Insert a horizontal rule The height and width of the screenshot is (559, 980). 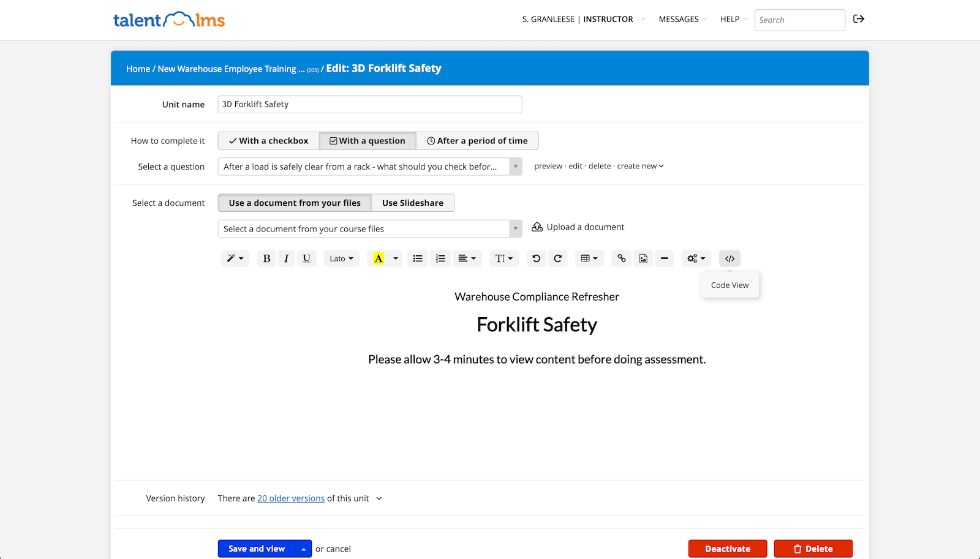(x=665, y=258)
